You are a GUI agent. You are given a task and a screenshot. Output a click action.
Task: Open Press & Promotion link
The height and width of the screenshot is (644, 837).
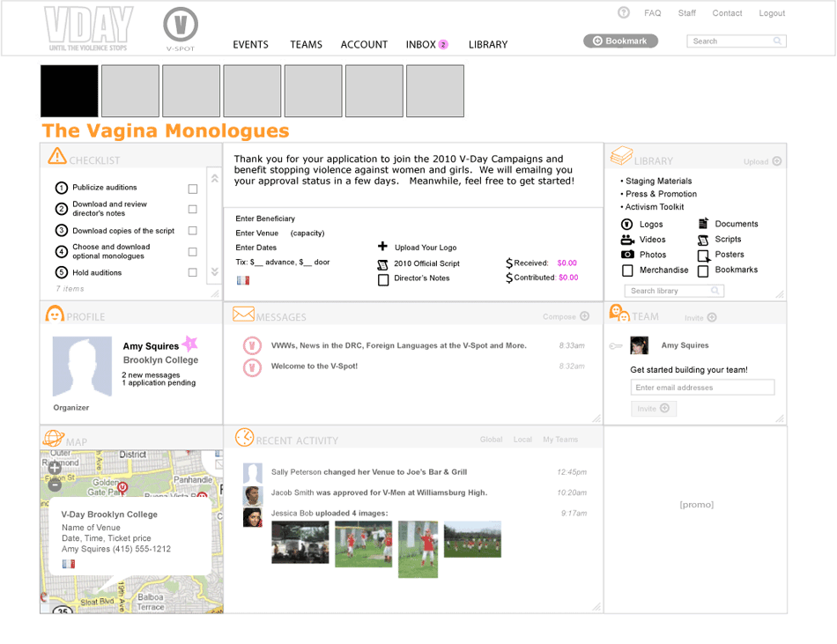point(661,194)
